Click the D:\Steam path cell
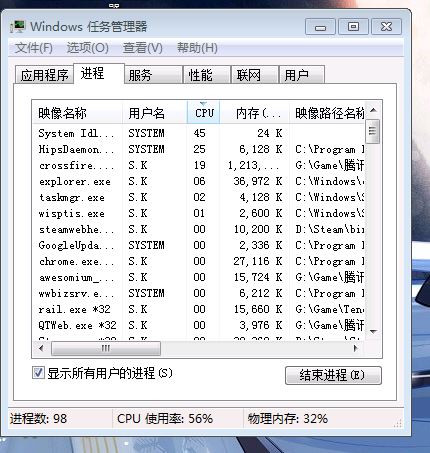The height and width of the screenshot is (453, 430). (329, 229)
